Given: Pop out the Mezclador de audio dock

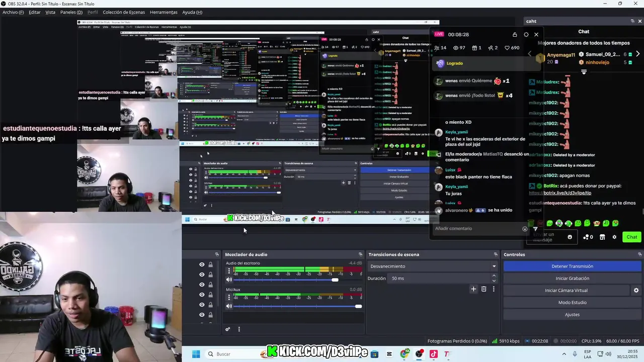Looking at the screenshot, I should point(360,254).
